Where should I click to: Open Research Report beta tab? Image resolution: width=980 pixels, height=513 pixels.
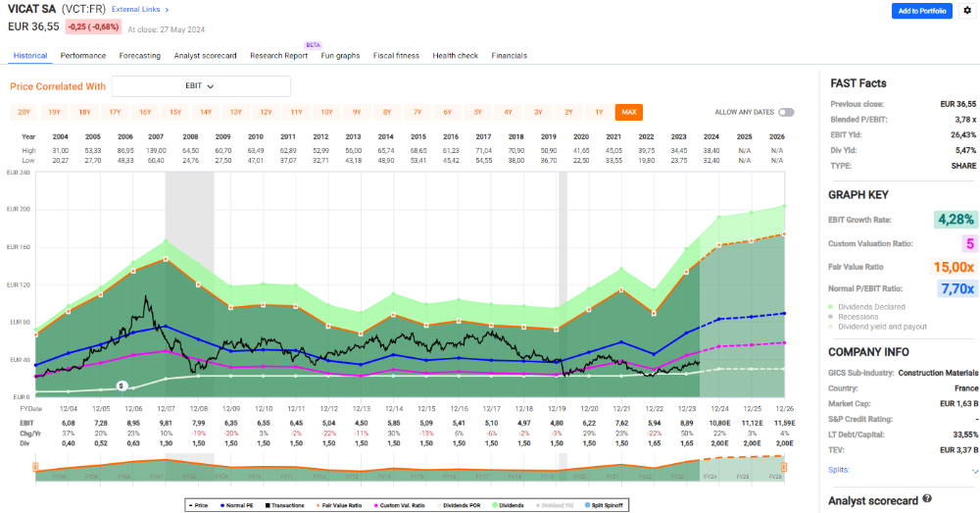(278, 56)
